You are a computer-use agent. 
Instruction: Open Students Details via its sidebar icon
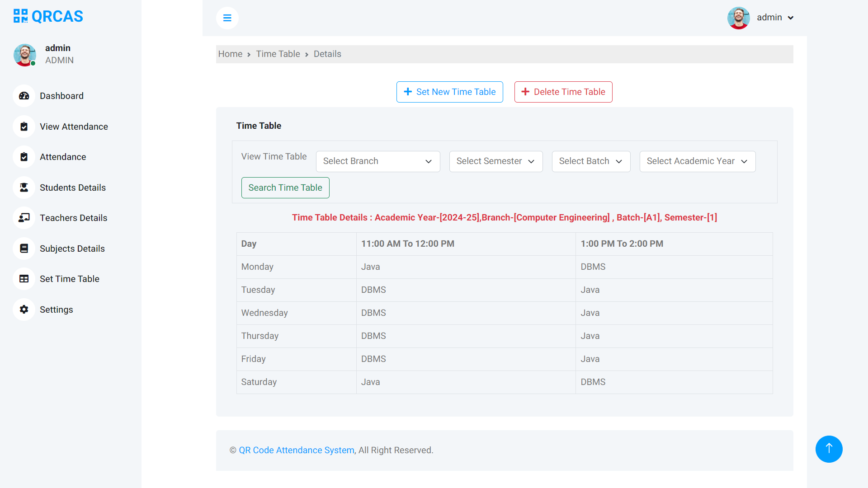(x=24, y=188)
